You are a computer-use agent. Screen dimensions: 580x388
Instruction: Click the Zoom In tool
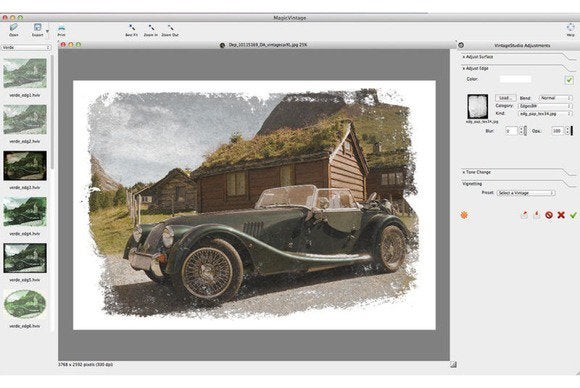[x=151, y=30]
